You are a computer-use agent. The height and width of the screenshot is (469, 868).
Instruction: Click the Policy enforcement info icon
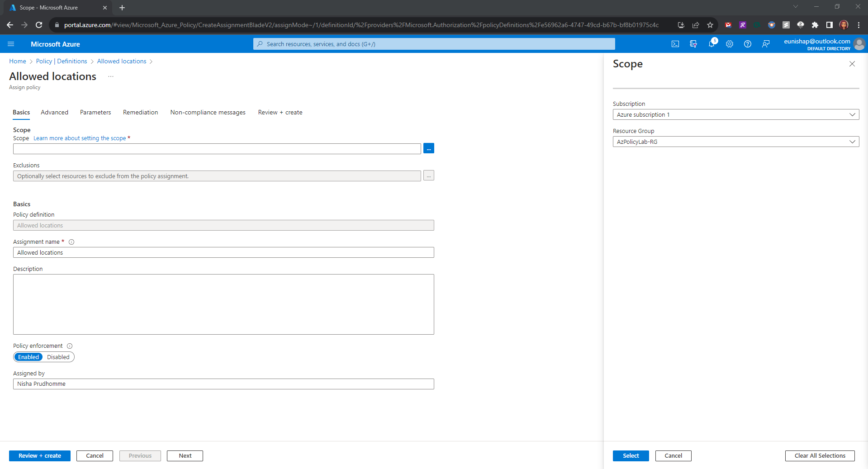coord(70,346)
